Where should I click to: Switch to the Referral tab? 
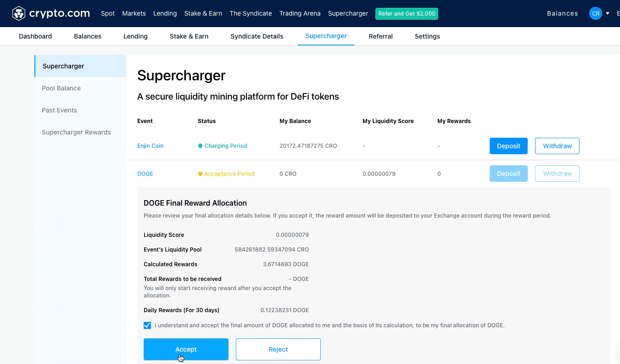point(381,36)
